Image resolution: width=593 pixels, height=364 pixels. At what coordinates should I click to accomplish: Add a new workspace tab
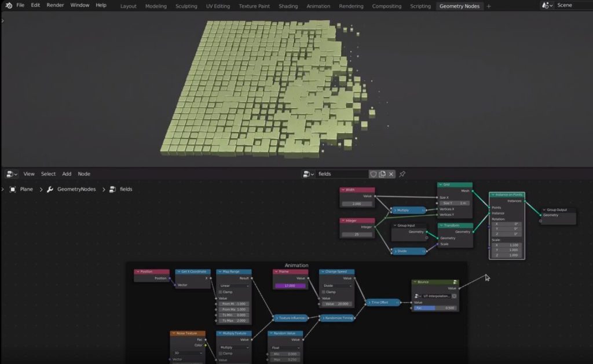pyautogui.click(x=489, y=6)
